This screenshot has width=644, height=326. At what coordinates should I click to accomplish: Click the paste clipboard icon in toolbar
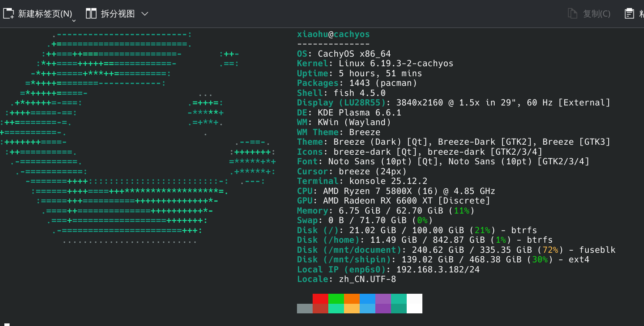[x=629, y=14]
